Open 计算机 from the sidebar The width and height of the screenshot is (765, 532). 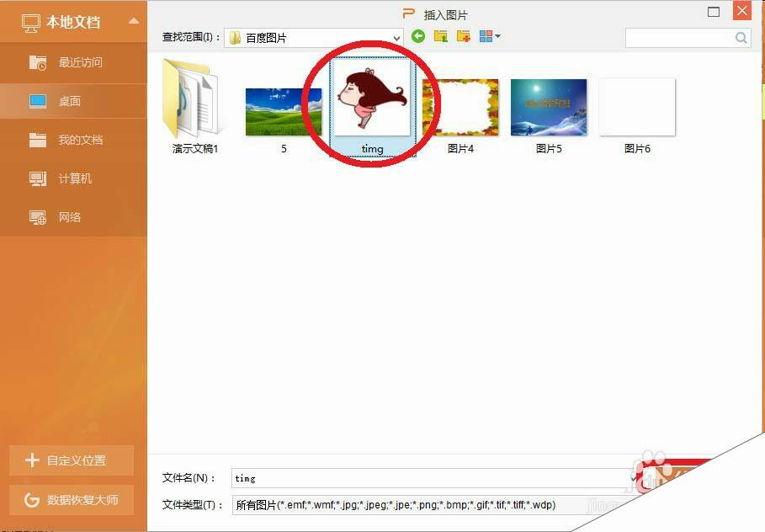(x=72, y=178)
